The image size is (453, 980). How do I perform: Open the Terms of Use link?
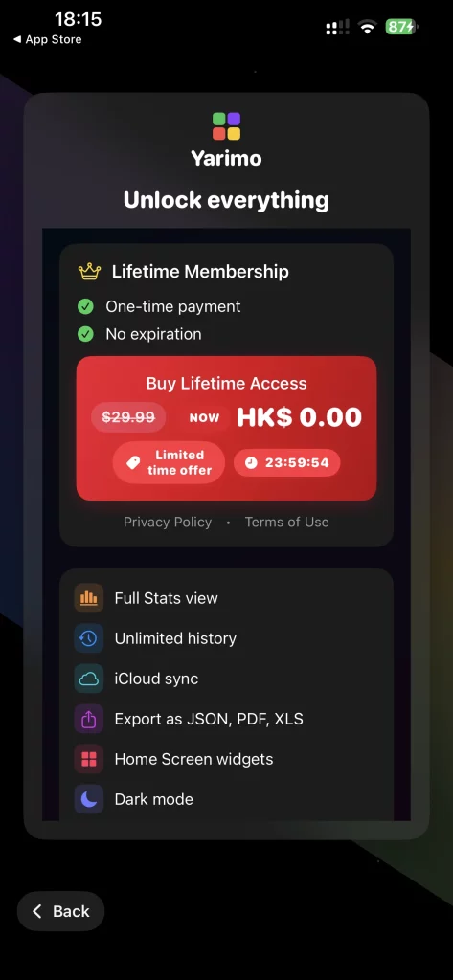pos(286,522)
